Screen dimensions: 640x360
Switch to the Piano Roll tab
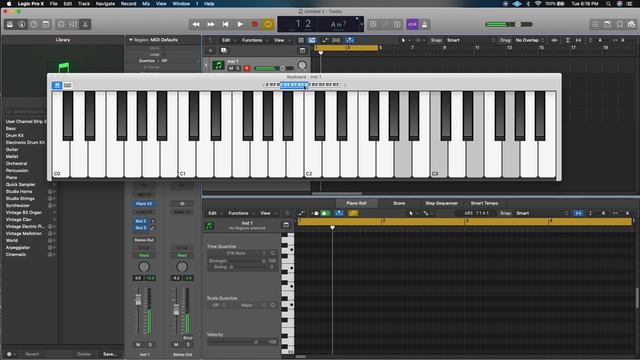(356, 203)
